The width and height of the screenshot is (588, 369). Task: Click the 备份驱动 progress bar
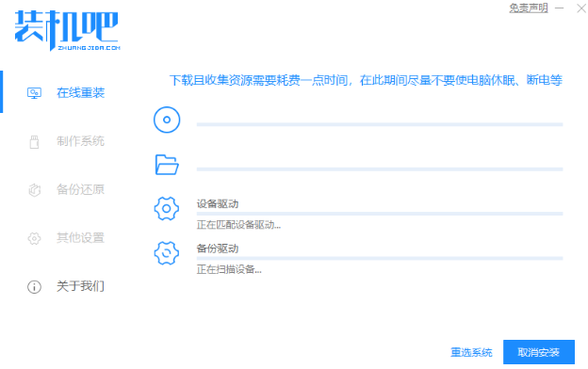[x=380, y=258]
